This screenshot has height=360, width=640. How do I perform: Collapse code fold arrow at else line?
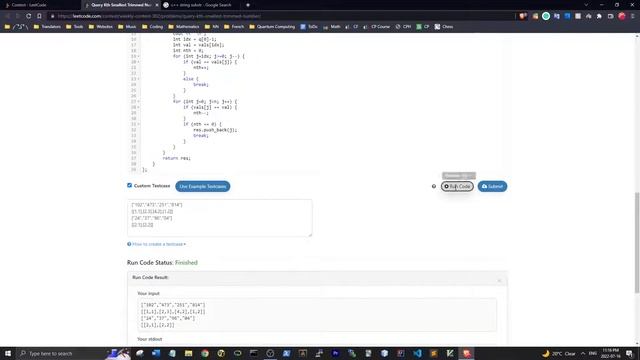point(138,79)
